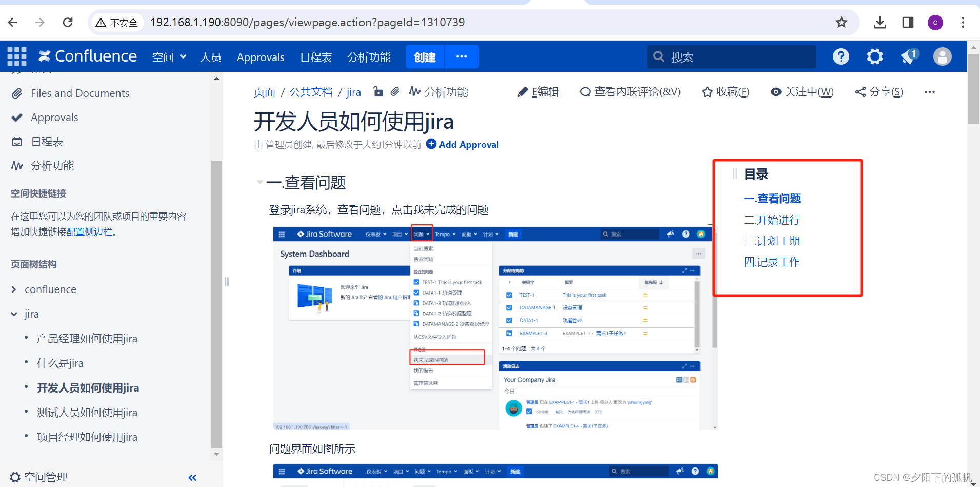Viewport: 980px width, 487px height.
Task: Collapse the sidebar with double chevron
Action: (x=192, y=478)
